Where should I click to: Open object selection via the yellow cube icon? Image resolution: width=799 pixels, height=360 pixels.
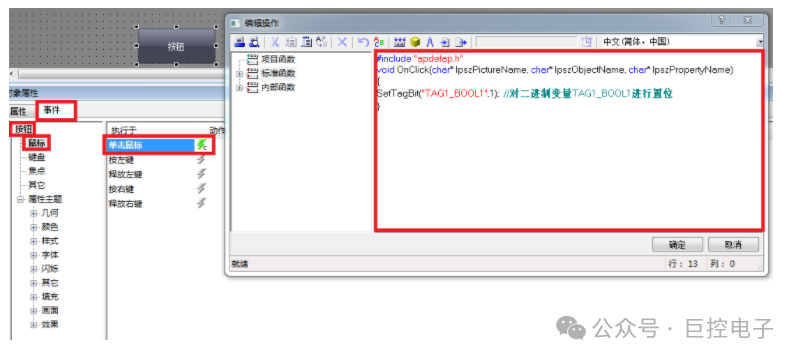(x=415, y=42)
